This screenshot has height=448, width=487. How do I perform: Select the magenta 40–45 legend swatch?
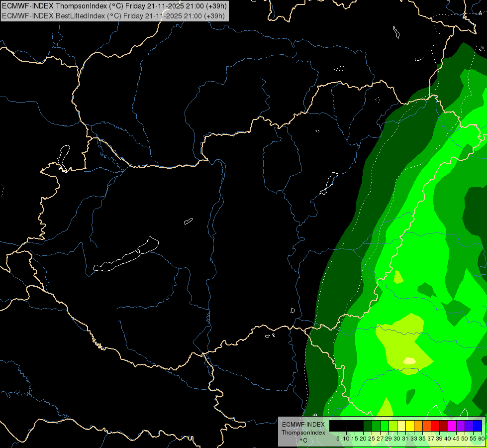coord(453,426)
